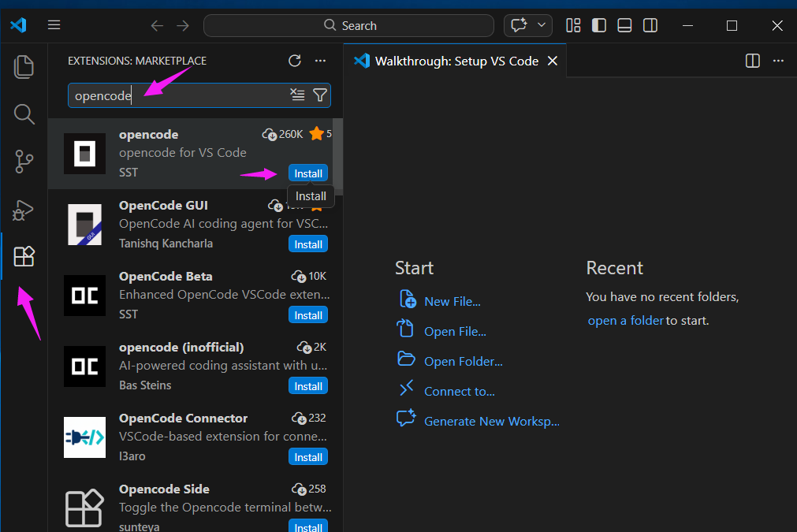This screenshot has width=797, height=532.
Task: Open the Search view in activity bar
Action: click(24, 114)
